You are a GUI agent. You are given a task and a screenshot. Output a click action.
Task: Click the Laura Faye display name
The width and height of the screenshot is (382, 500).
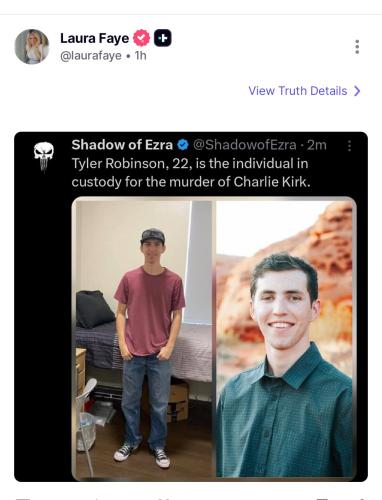94,38
